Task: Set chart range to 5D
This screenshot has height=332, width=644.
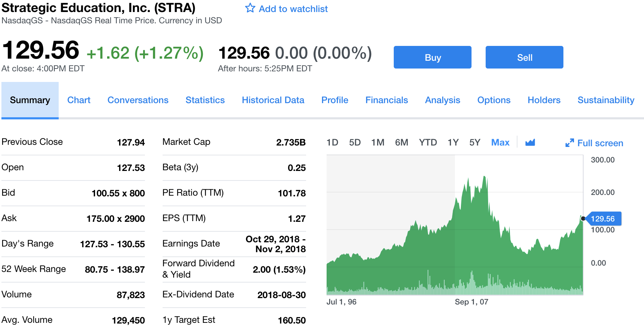Action: (355, 142)
